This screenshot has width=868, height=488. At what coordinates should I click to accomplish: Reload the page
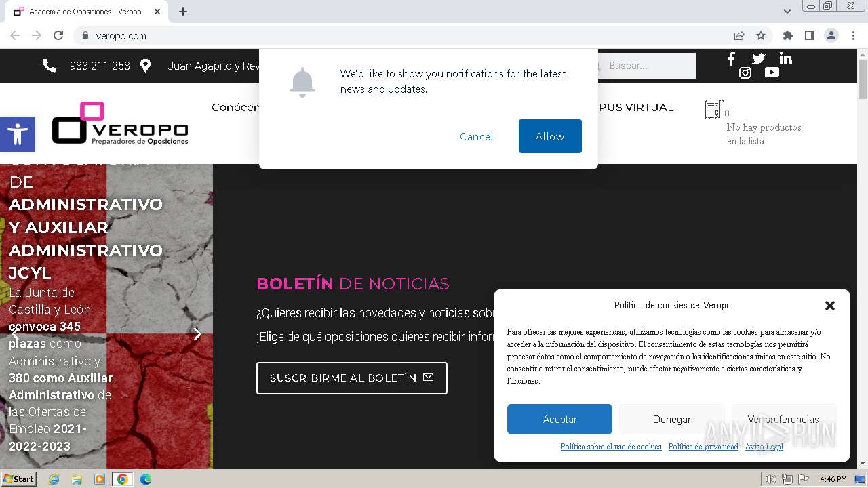(x=58, y=36)
